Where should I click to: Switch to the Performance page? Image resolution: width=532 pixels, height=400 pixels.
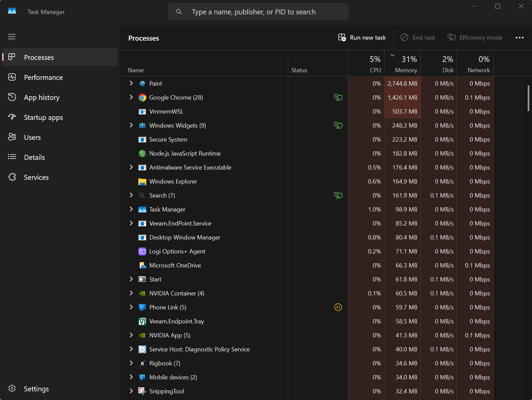[x=60, y=77]
